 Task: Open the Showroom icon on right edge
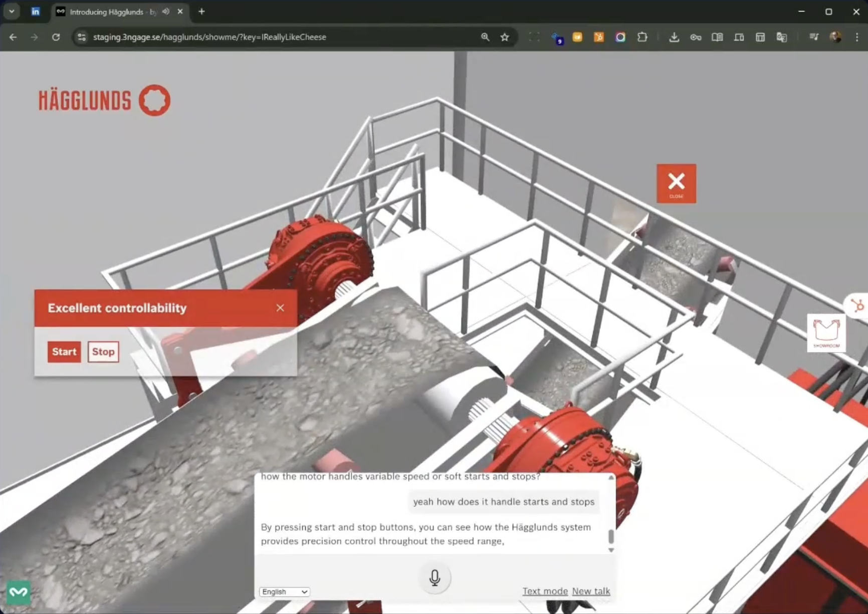[826, 333]
